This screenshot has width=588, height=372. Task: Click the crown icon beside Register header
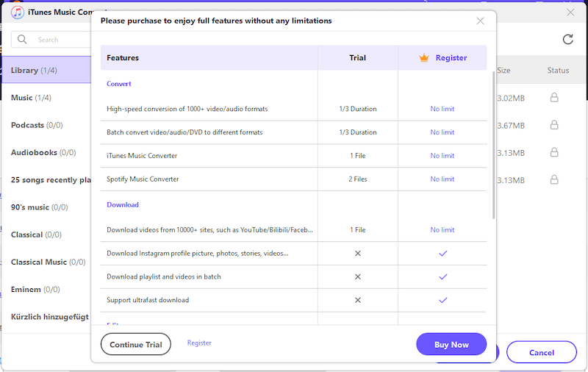[x=423, y=57]
